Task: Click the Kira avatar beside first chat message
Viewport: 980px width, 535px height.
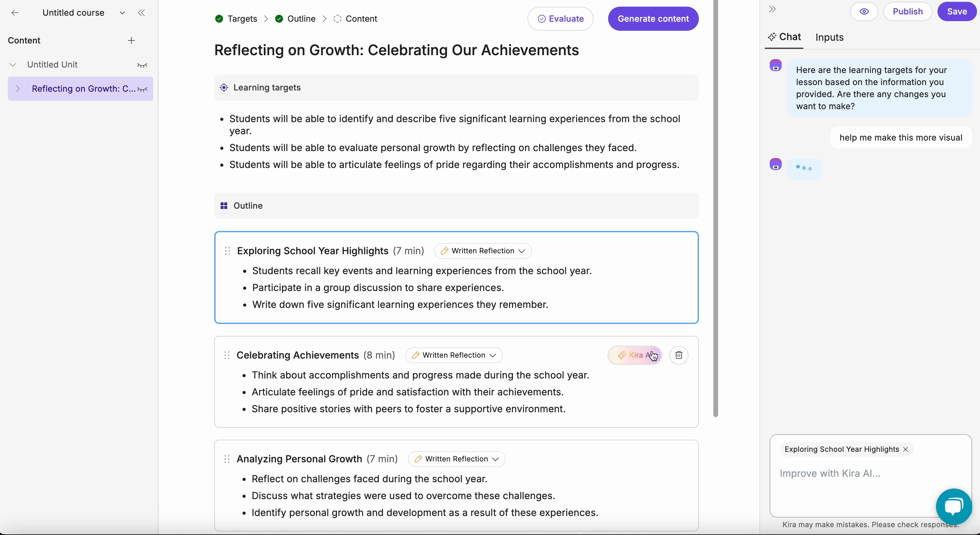Action: click(775, 65)
